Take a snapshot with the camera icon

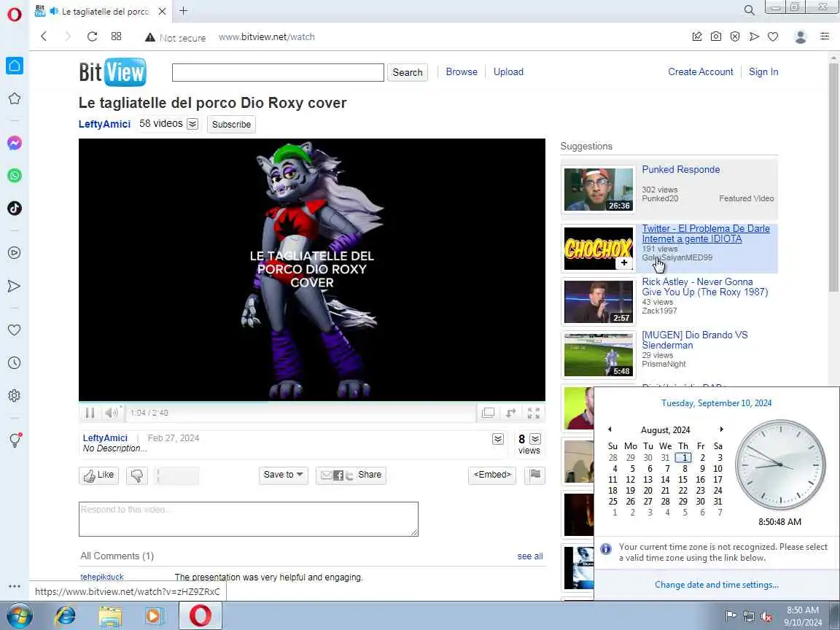(x=716, y=36)
